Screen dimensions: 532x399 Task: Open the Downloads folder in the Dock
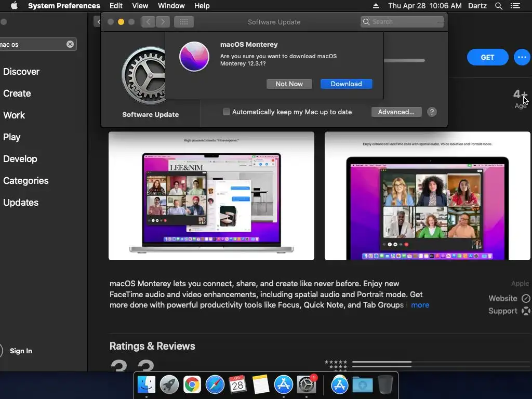coord(362,385)
